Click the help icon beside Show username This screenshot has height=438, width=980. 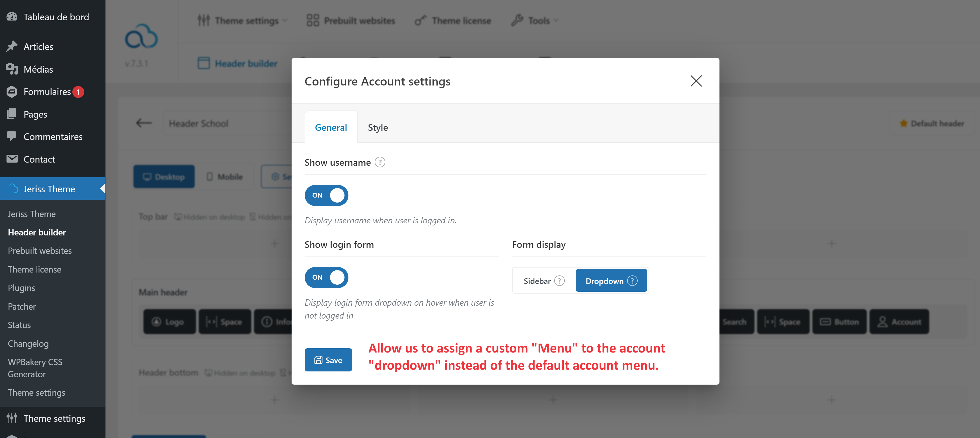(380, 162)
